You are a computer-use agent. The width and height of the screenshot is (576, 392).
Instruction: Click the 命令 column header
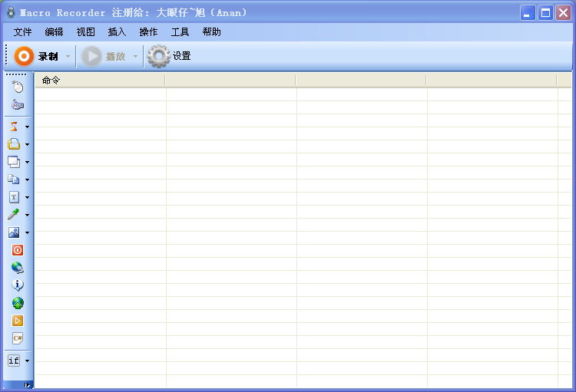(x=100, y=80)
